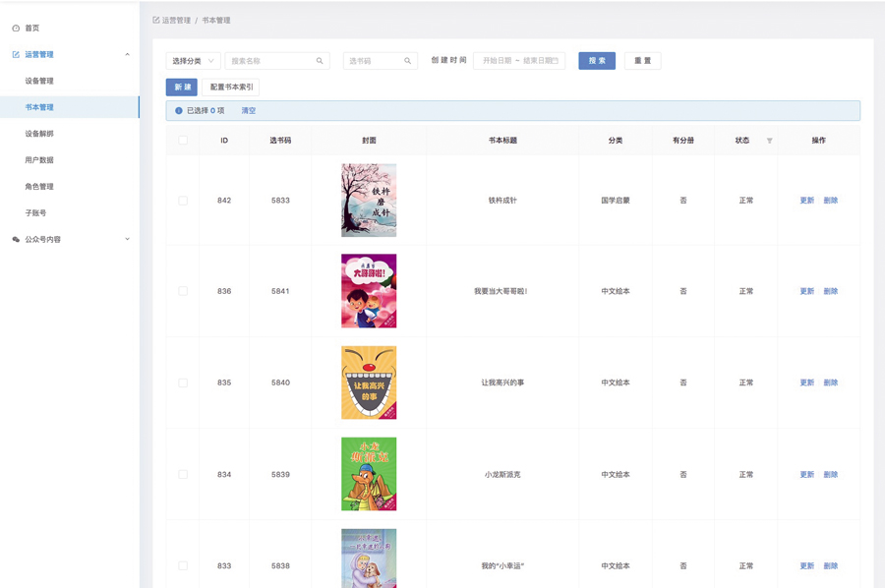Screen dimensions: 885x588
Task: Click 删除 for book ID 833
Action: 831,565
